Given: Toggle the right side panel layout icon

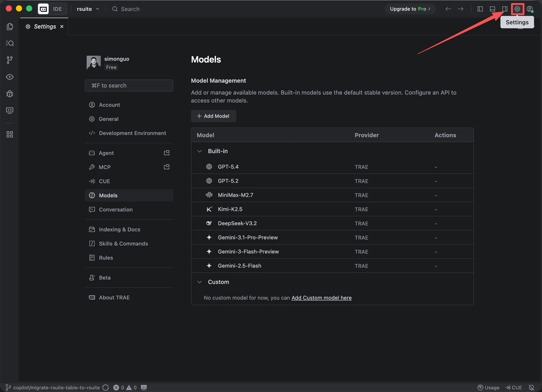Looking at the screenshot, I should click(505, 9).
